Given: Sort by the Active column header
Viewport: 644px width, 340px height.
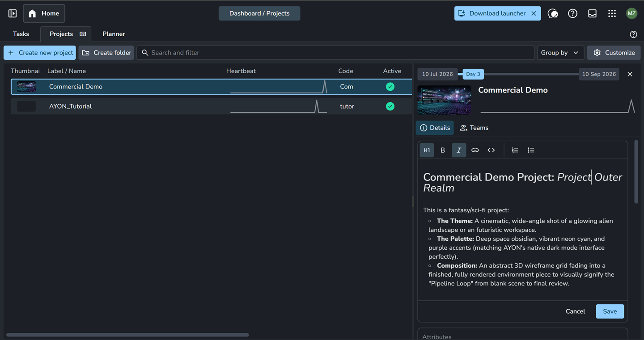Looking at the screenshot, I should click(x=392, y=71).
